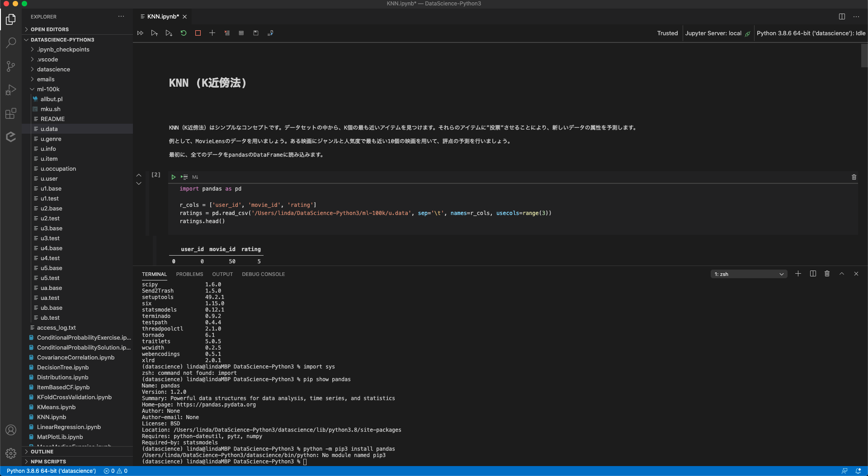868x476 pixels.
Task: Kill the terminal using the trash icon
Action: (827, 274)
